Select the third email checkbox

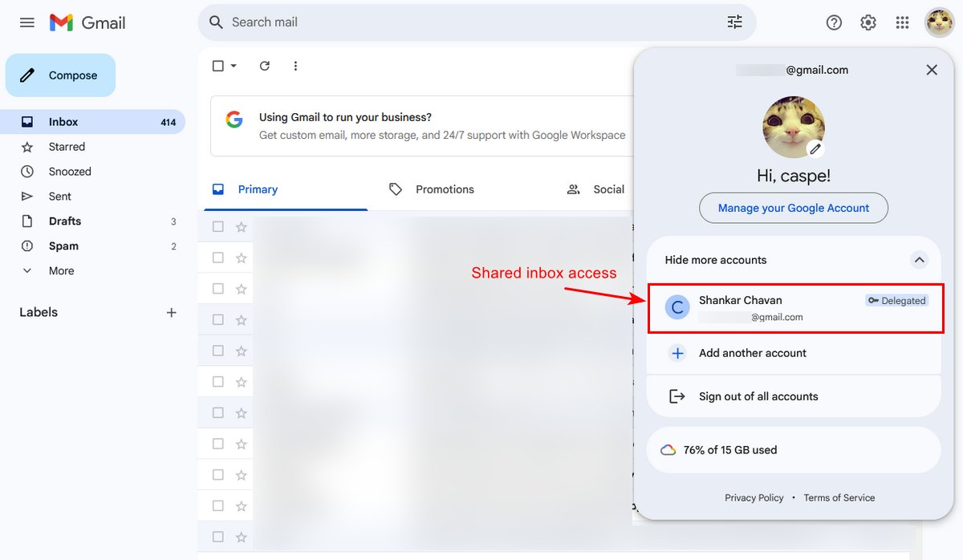point(217,289)
